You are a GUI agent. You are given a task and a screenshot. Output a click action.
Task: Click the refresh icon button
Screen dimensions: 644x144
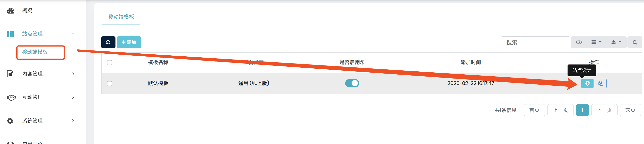pos(108,42)
